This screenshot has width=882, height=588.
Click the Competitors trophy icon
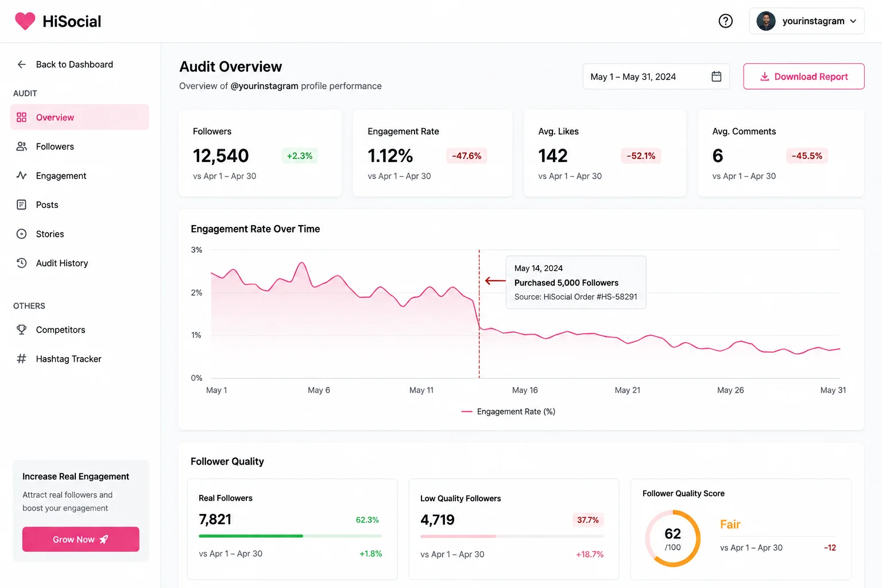21,330
